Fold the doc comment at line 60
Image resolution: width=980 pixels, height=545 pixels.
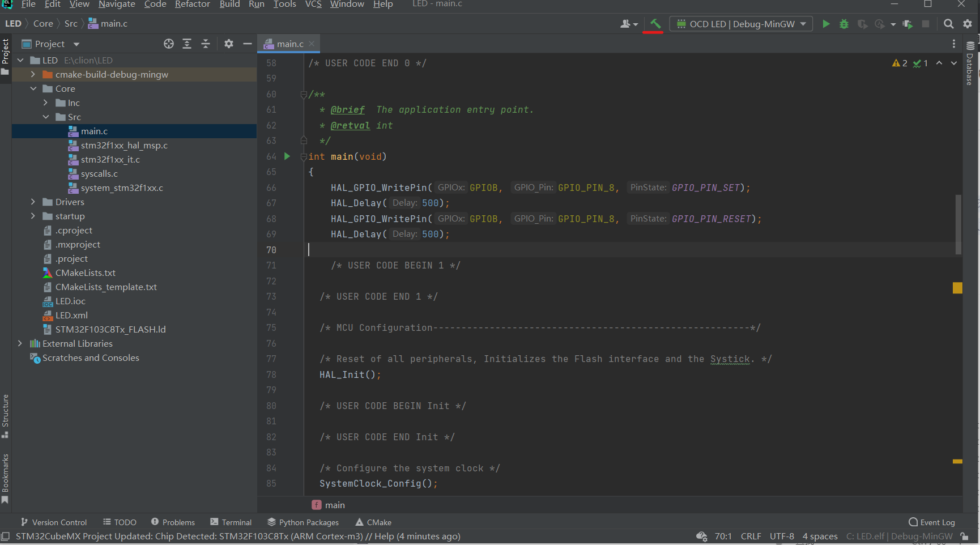pyautogui.click(x=304, y=95)
